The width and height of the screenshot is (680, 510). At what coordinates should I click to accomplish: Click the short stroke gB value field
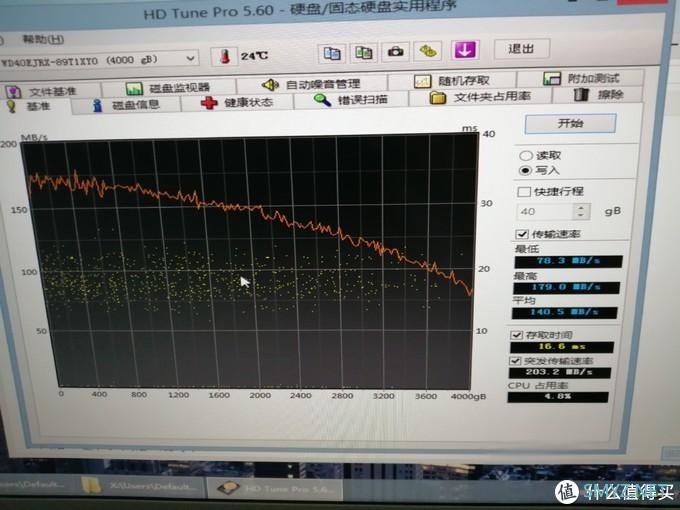(x=545, y=212)
